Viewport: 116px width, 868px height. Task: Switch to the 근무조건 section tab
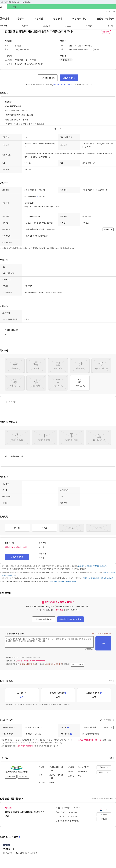(x=25, y=26)
